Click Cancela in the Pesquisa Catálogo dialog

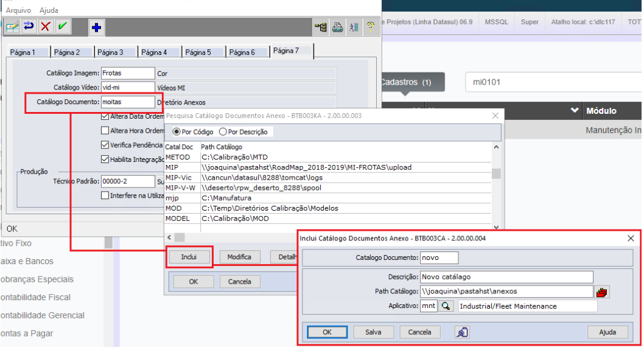tap(239, 282)
